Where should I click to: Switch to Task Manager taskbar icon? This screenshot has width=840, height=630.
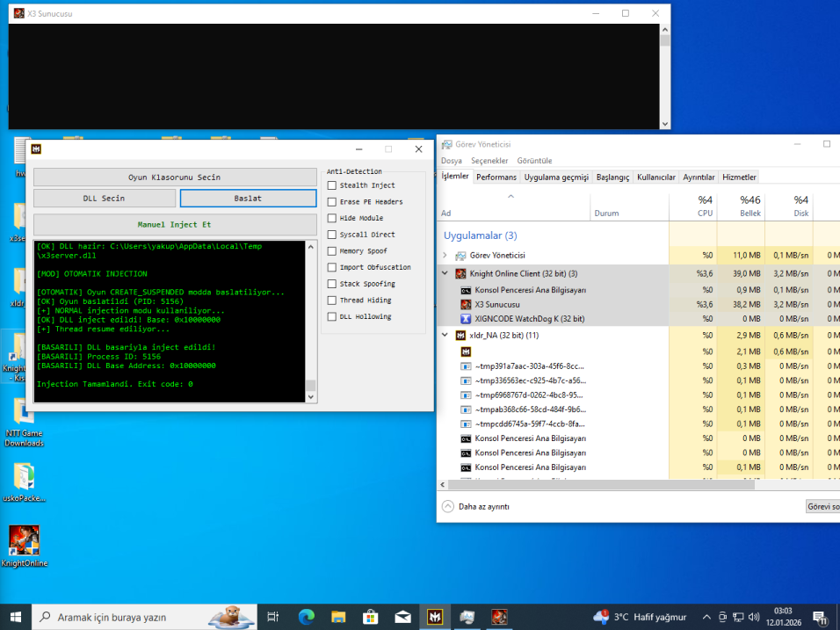click(x=467, y=617)
